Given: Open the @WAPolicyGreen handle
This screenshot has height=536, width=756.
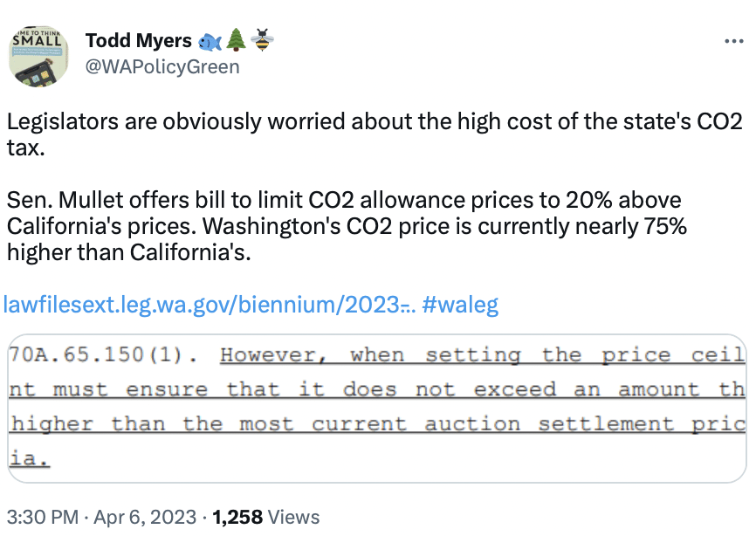Looking at the screenshot, I should point(162,67).
